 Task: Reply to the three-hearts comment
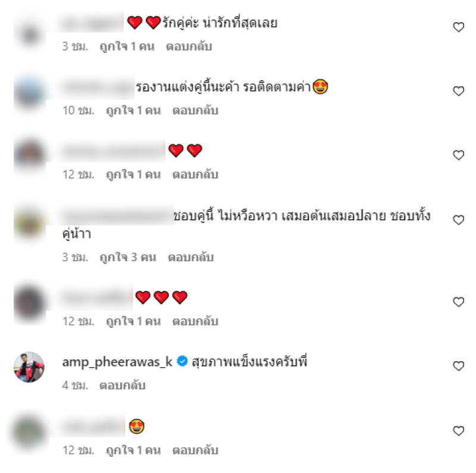195,321
